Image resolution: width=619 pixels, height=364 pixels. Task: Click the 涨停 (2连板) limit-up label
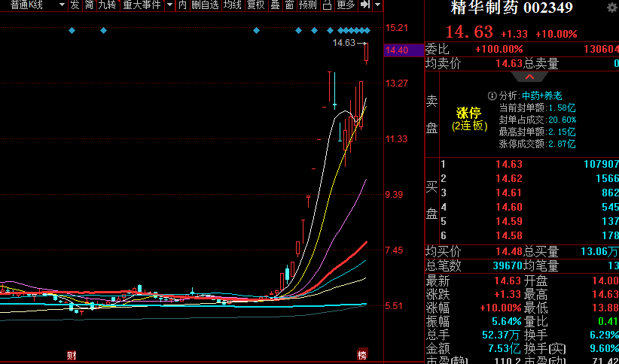[x=469, y=119]
